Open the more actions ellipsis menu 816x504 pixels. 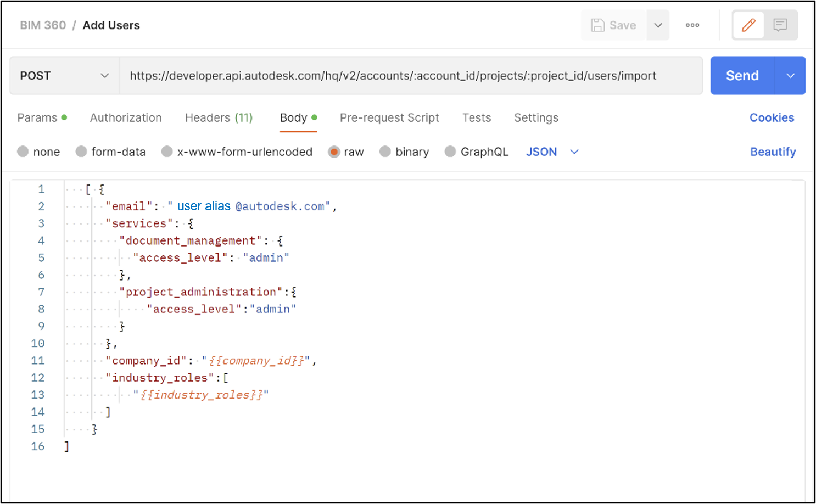click(x=692, y=25)
